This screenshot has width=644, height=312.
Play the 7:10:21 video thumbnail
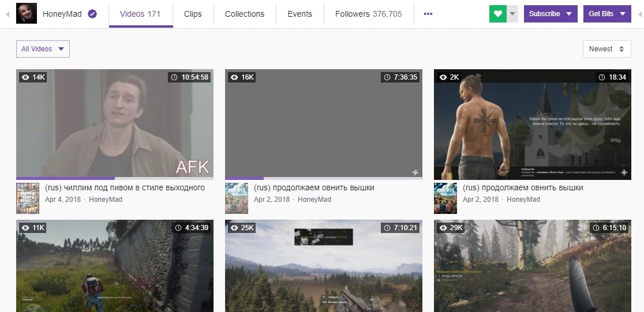click(x=324, y=266)
